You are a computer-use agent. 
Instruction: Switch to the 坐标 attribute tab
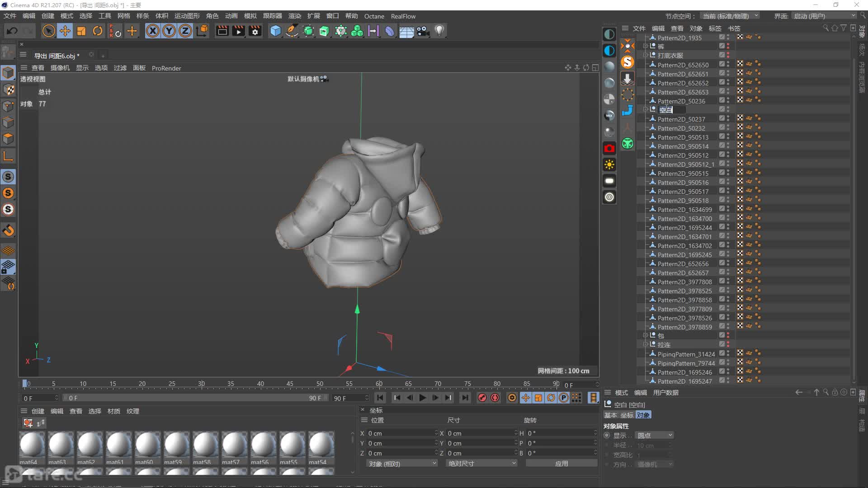(627, 415)
